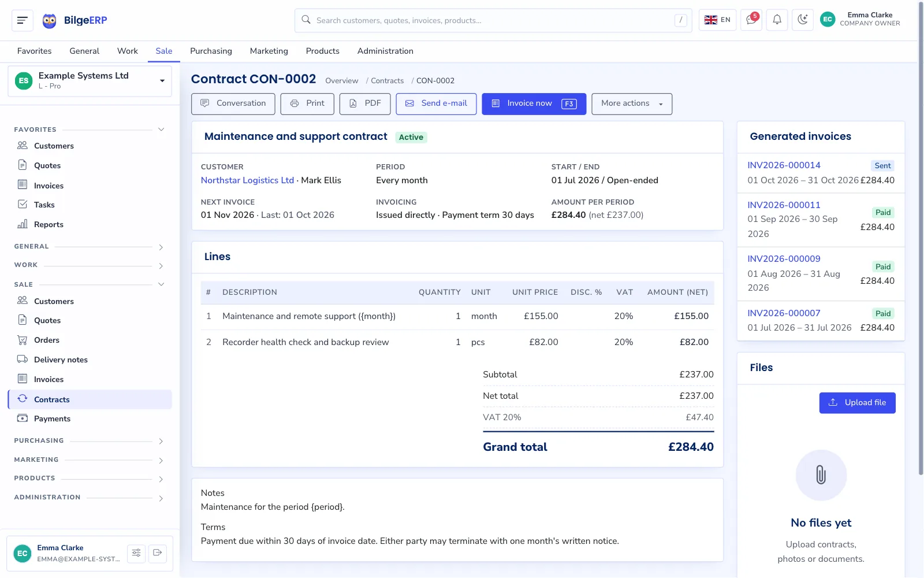
Task: Open the EC user avatar in header
Action: [x=828, y=20]
